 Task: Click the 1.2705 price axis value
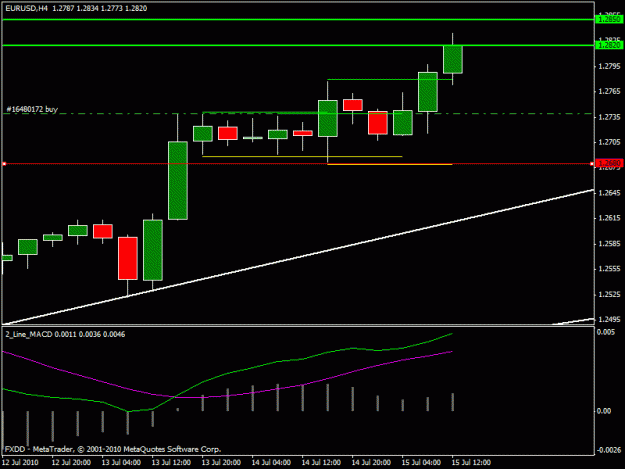coord(609,142)
